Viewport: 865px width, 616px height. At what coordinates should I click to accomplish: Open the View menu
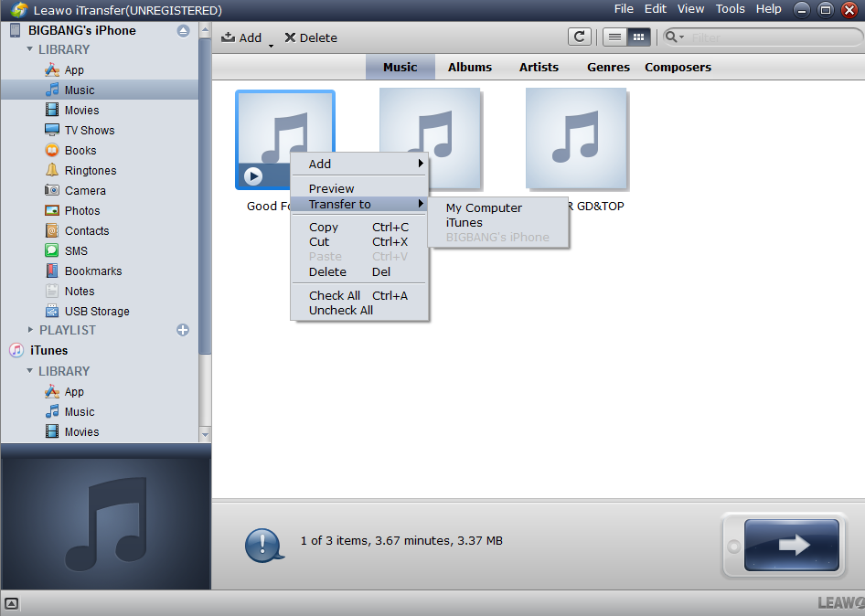pyautogui.click(x=690, y=9)
